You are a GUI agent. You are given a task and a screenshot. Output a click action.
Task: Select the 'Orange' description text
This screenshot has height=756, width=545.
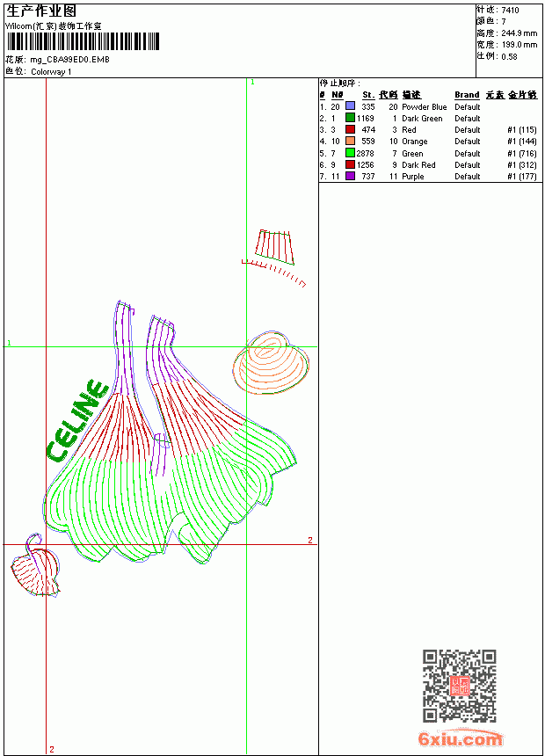(x=415, y=142)
